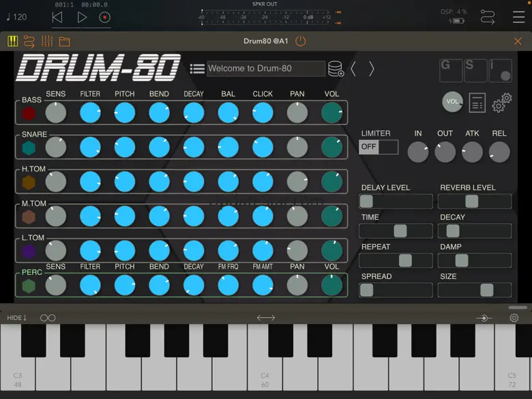Adjust the limiter OUT knob
This screenshot has width=532, height=399.
point(445,152)
